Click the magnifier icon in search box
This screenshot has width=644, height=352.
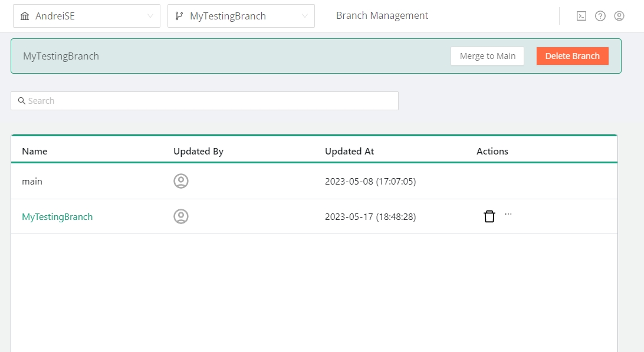(22, 101)
